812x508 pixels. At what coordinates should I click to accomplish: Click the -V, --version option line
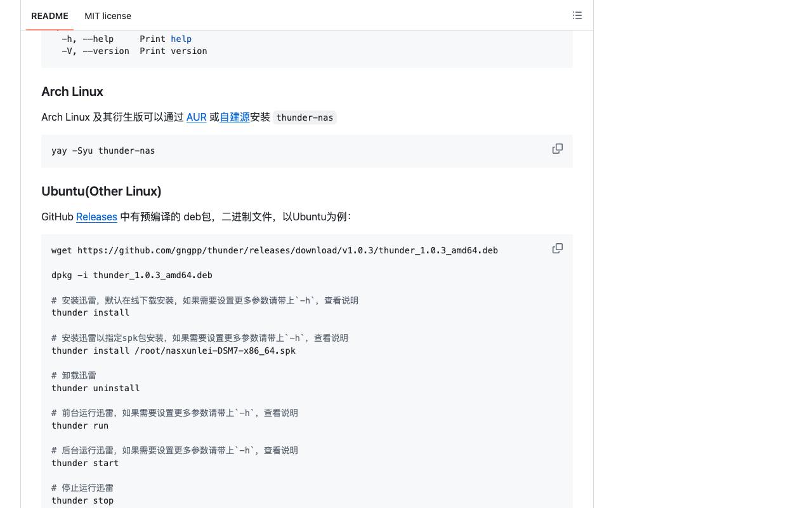134,51
